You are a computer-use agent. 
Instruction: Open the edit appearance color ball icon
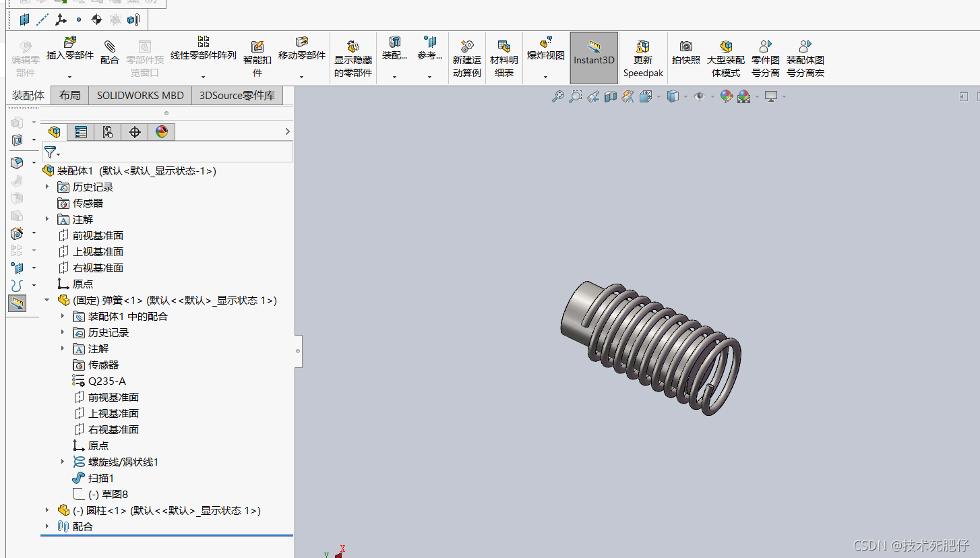point(726,97)
